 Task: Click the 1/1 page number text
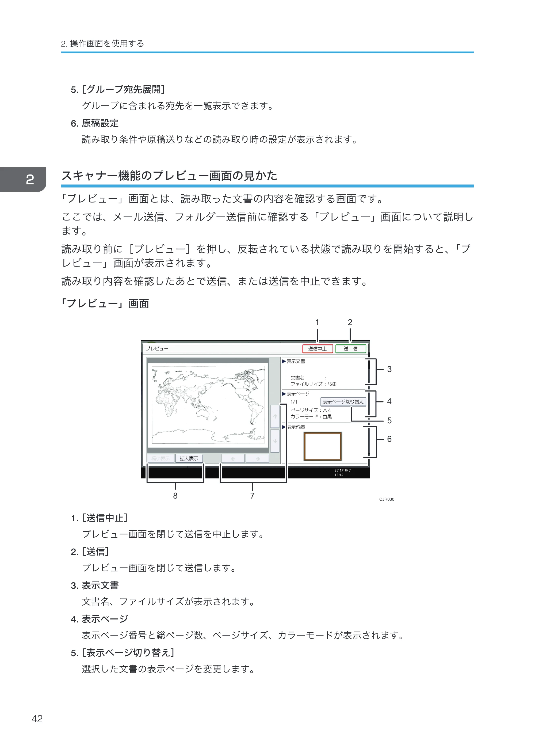click(x=294, y=402)
